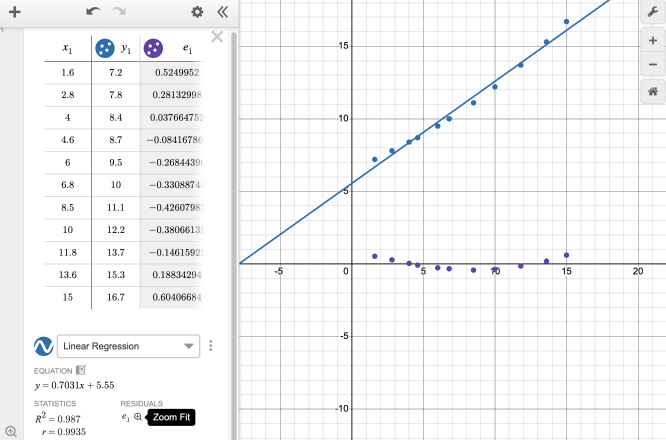Image resolution: width=666 pixels, height=440 pixels.
Task: Click Zoom Fit icon next to residuals e1
Action: [138, 417]
